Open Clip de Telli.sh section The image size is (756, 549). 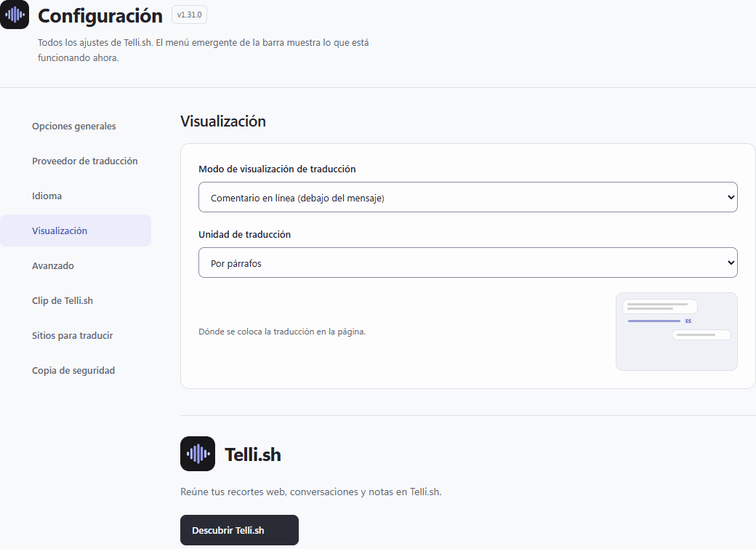click(x=63, y=300)
